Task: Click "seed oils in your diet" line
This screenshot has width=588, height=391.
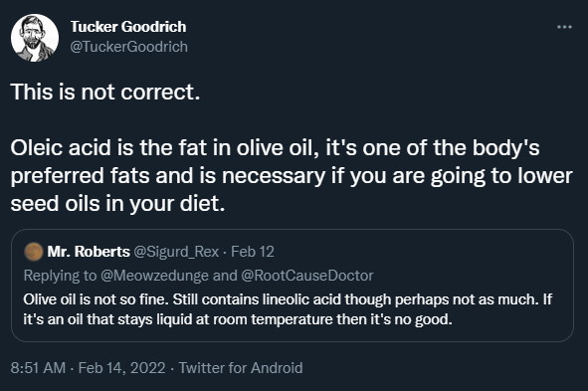Action: click(x=117, y=204)
